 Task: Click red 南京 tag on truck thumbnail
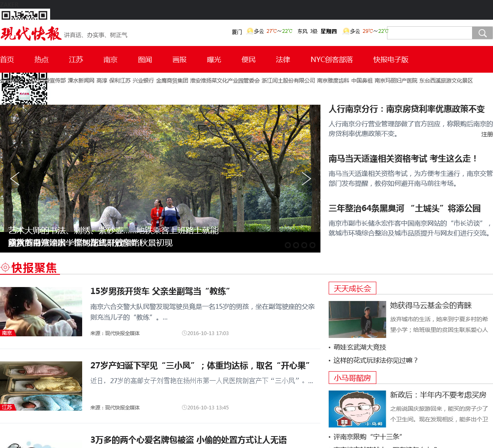pyautogui.click(x=7, y=333)
